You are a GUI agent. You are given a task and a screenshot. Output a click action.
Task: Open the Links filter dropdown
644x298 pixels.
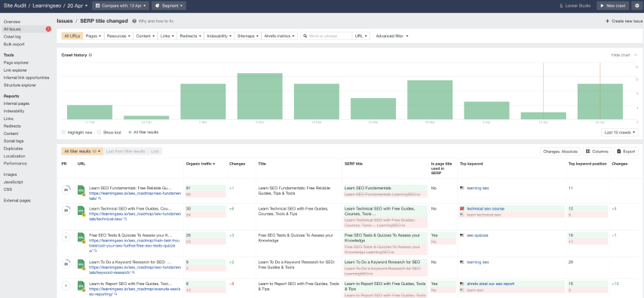tap(167, 36)
